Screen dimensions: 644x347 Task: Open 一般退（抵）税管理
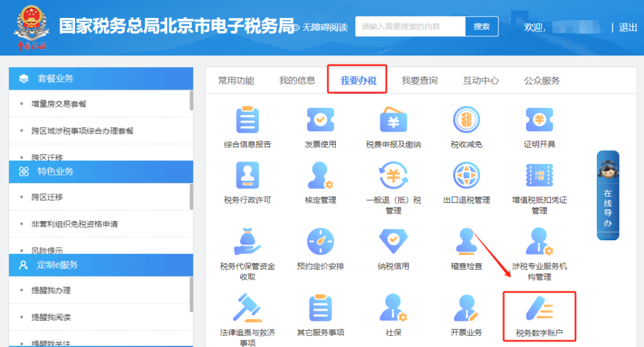tap(394, 175)
